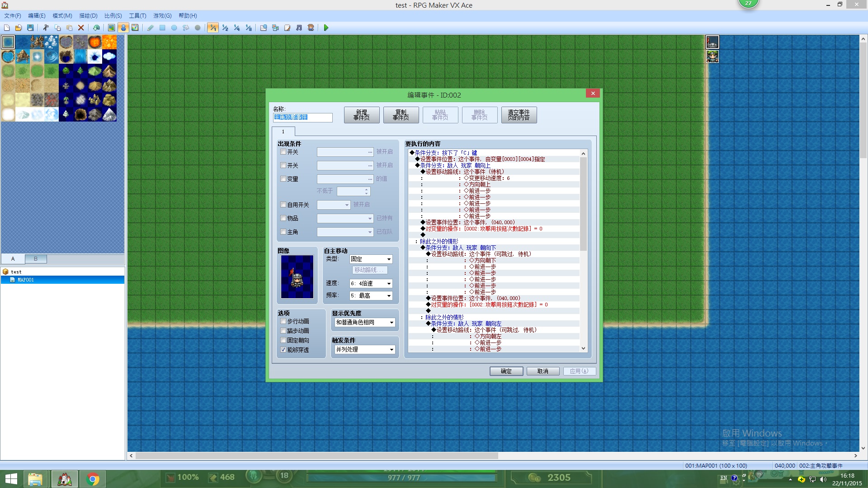
Task: Enable the 步行动画 option checkbox
Action: [283, 321]
